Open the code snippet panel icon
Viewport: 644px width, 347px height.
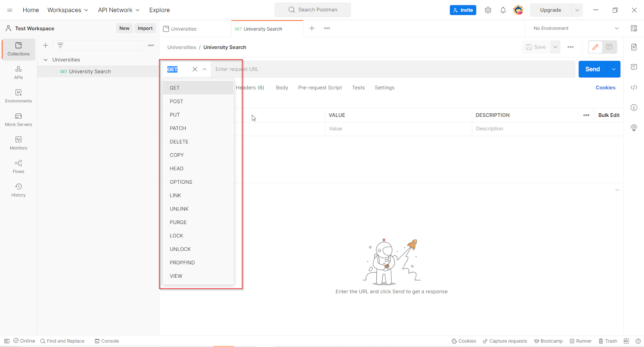click(x=634, y=87)
